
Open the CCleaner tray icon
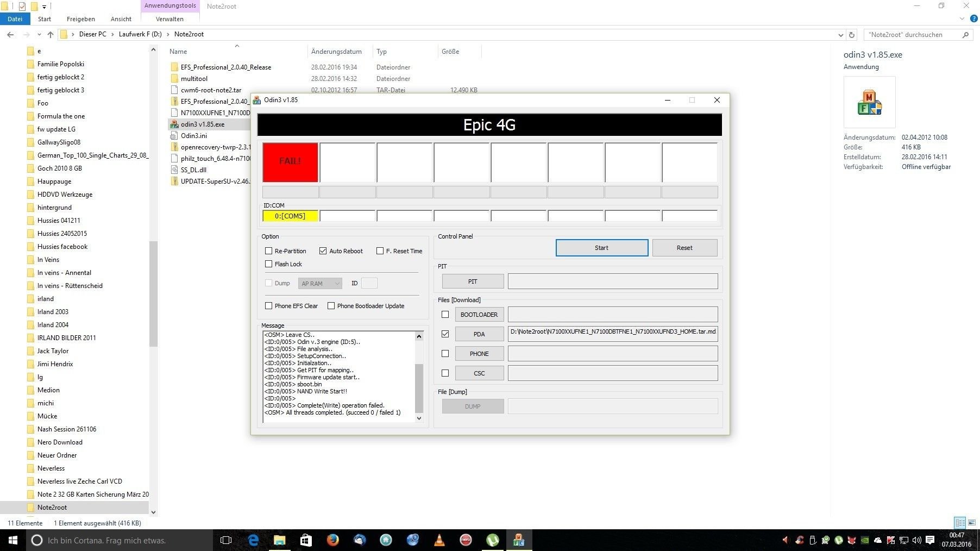click(800, 540)
